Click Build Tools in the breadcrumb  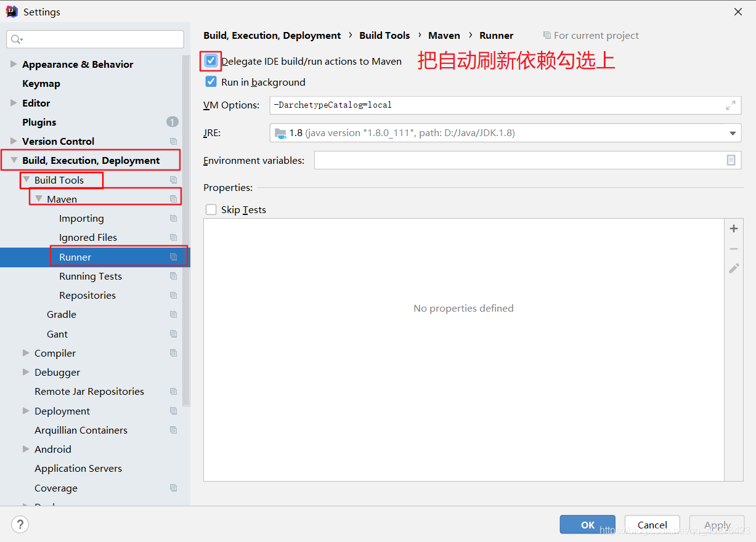384,35
